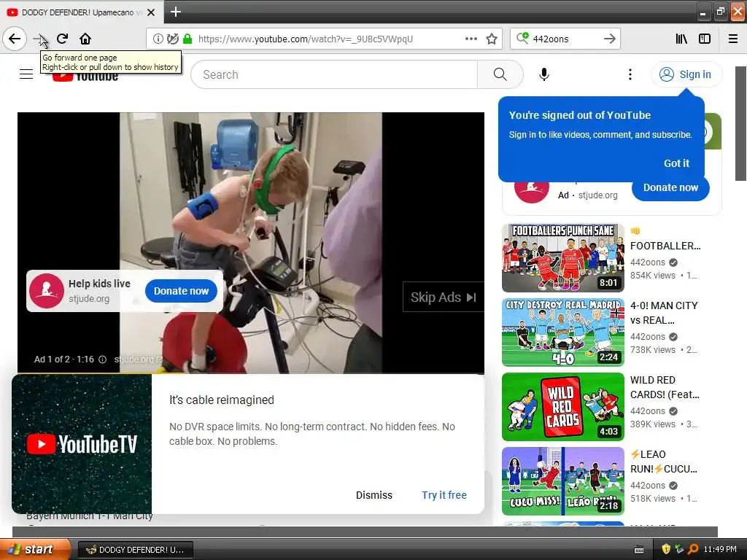
Task: Focus the YouTube Search field
Action: pos(334,74)
